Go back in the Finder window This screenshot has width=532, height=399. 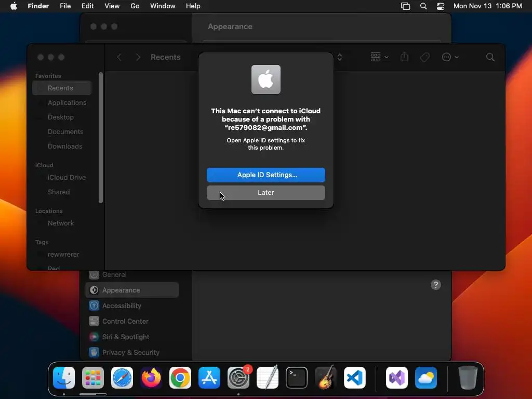click(119, 57)
